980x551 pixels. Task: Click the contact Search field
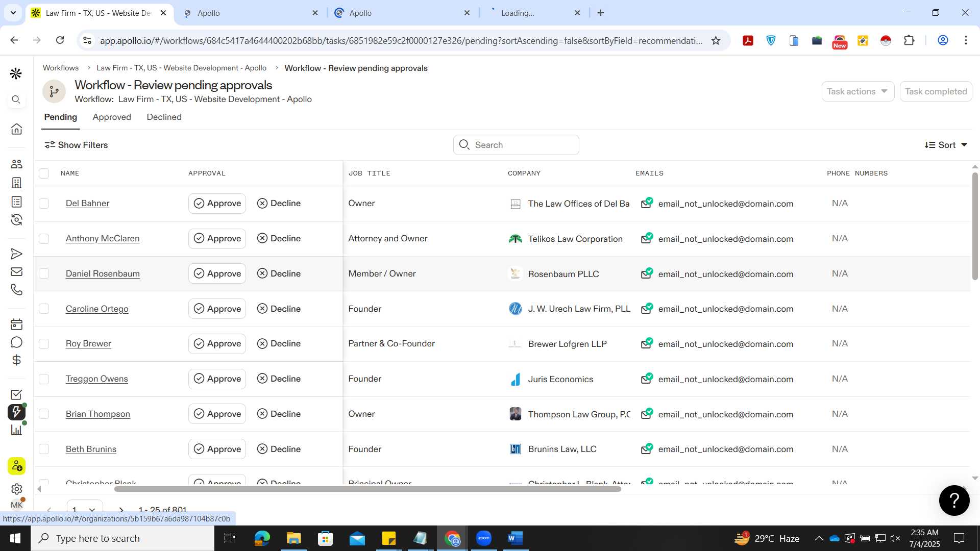[516, 145]
